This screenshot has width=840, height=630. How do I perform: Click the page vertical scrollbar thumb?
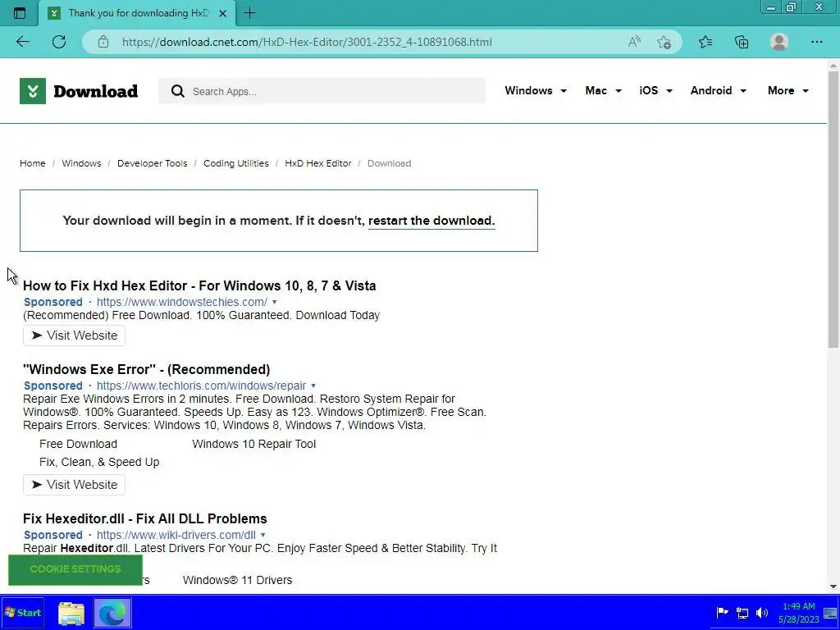(833, 209)
